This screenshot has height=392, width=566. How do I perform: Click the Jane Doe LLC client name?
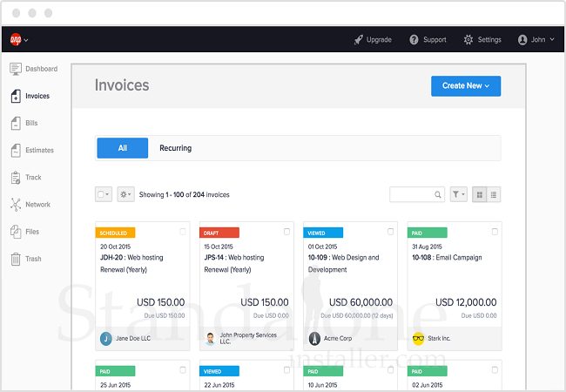click(x=133, y=338)
